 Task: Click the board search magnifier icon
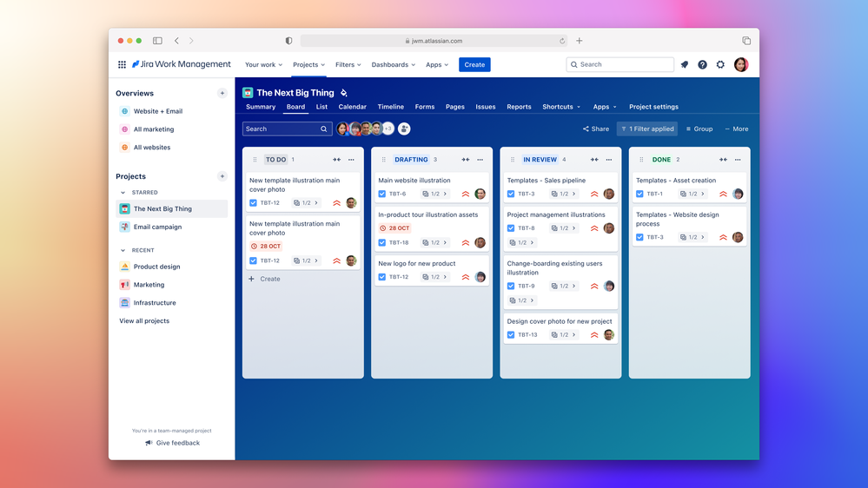[x=324, y=129]
